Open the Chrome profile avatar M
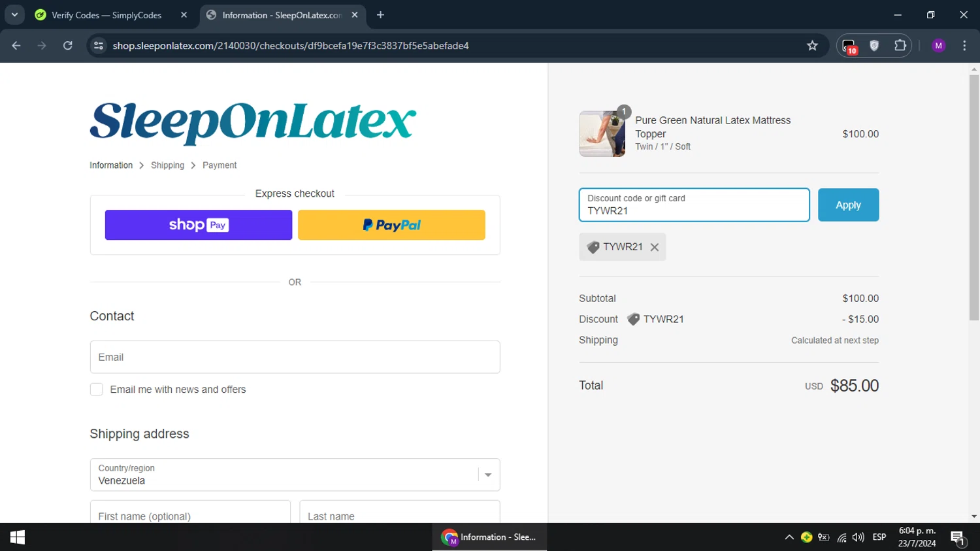This screenshot has height=551, width=980. point(939,46)
